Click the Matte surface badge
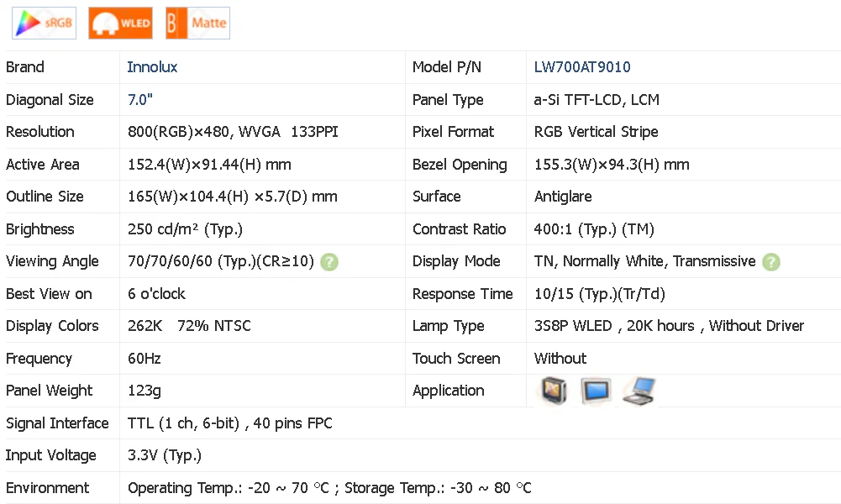 [x=198, y=23]
